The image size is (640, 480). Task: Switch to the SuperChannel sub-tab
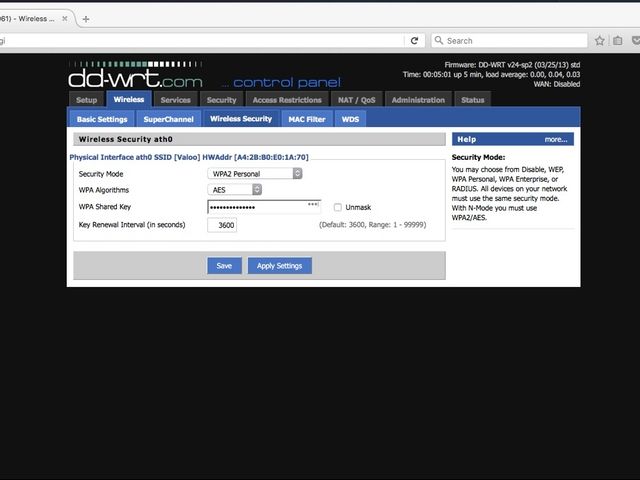coord(169,119)
